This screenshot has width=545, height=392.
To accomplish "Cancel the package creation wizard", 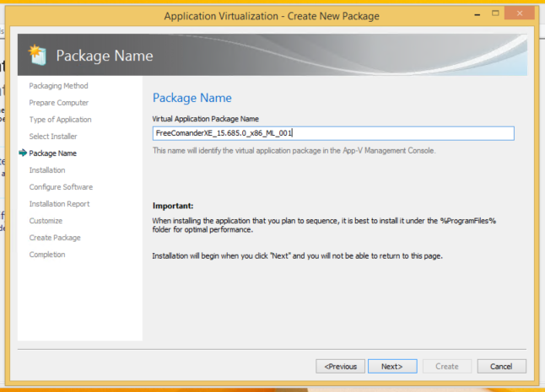I will [x=501, y=366].
